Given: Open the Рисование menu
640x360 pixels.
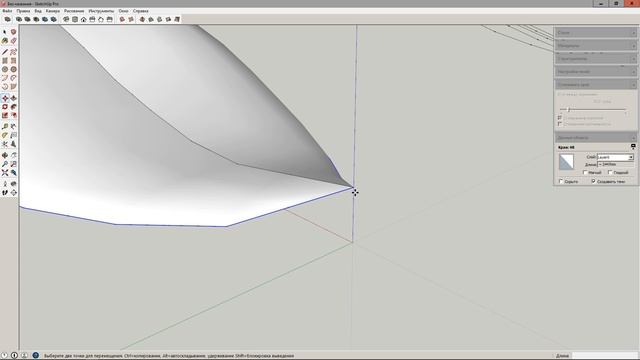Looking at the screenshot, I should pos(74,11).
